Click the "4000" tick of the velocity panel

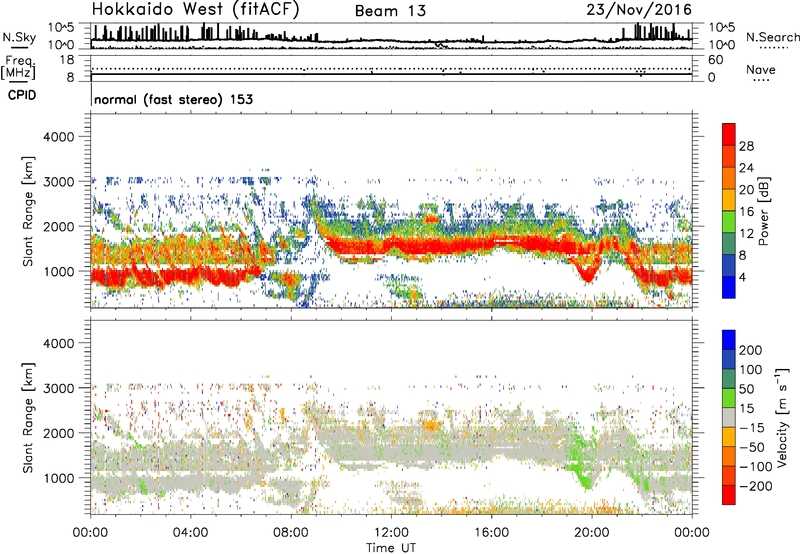coord(59,343)
